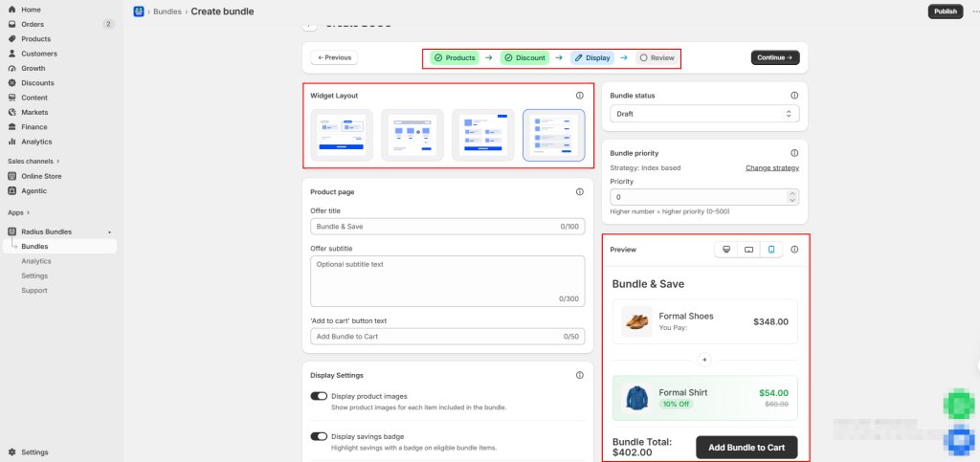Click the Finance bank icon
This screenshot has height=462, width=980.
click(11, 126)
